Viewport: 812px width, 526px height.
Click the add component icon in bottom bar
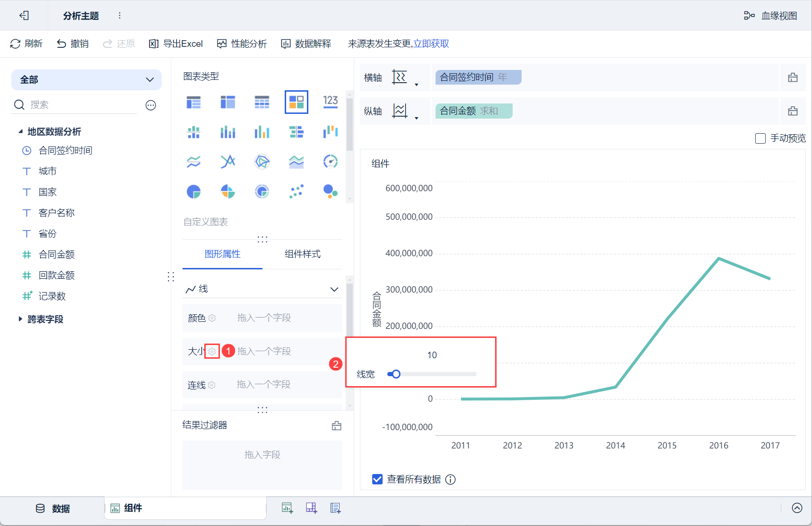pos(287,508)
